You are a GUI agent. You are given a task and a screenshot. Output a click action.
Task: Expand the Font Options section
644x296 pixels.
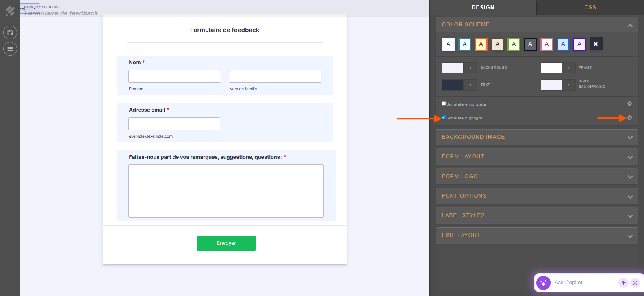coord(537,196)
